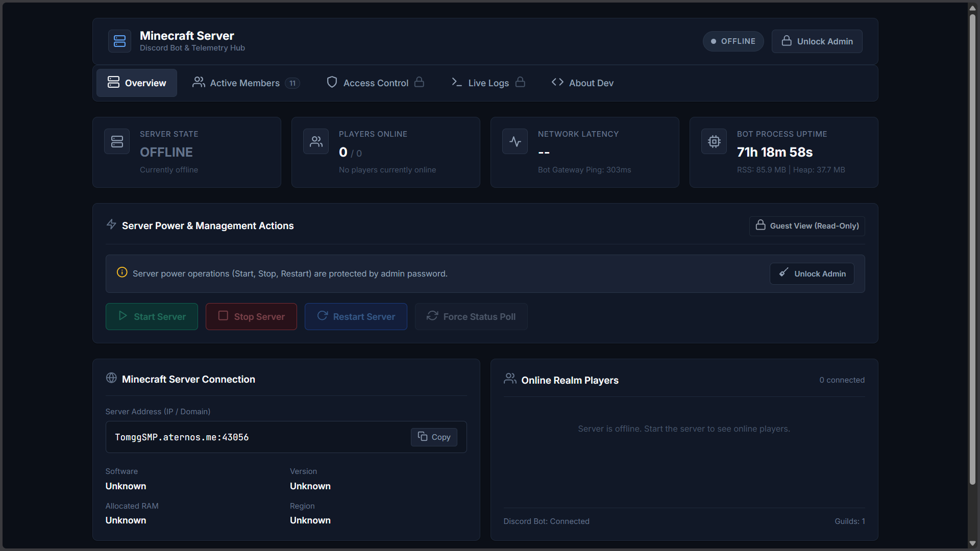980x551 pixels.
Task: Click the Force Status Poll button label
Action: [479, 317]
